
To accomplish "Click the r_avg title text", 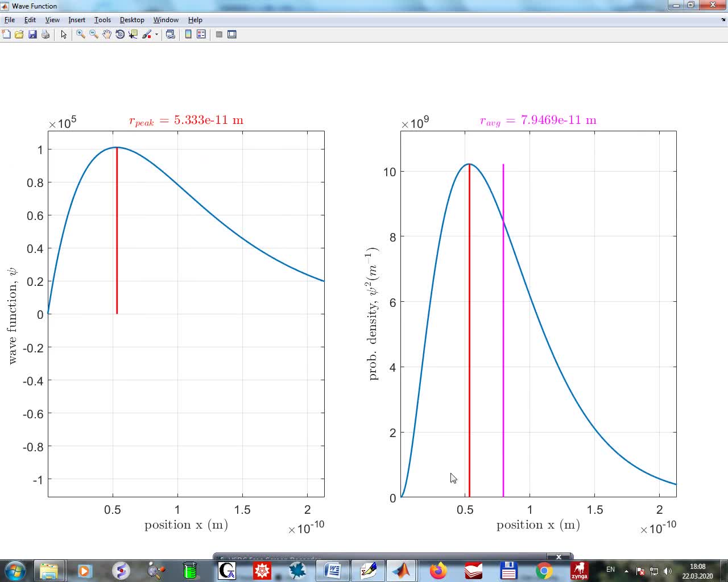I will 538,120.
